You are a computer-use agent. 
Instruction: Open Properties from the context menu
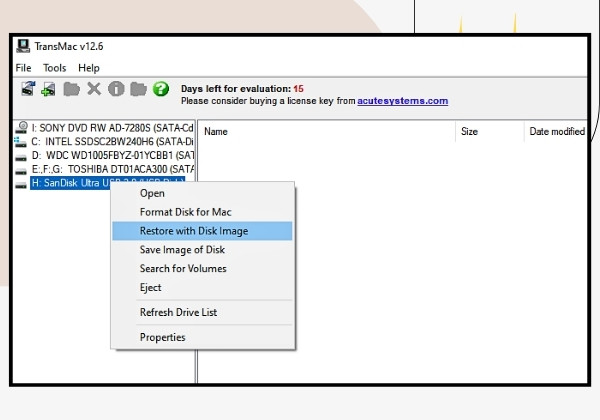coord(202,337)
